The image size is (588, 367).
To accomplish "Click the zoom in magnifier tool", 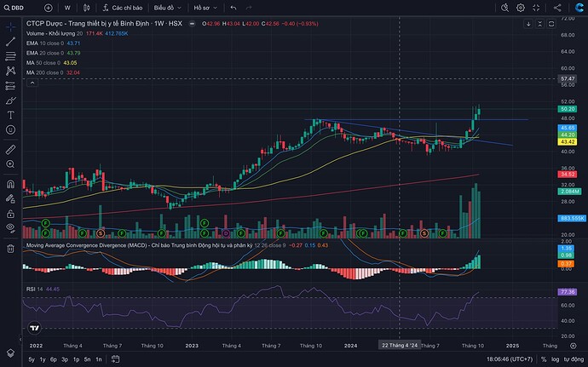I will click(x=10, y=163).
